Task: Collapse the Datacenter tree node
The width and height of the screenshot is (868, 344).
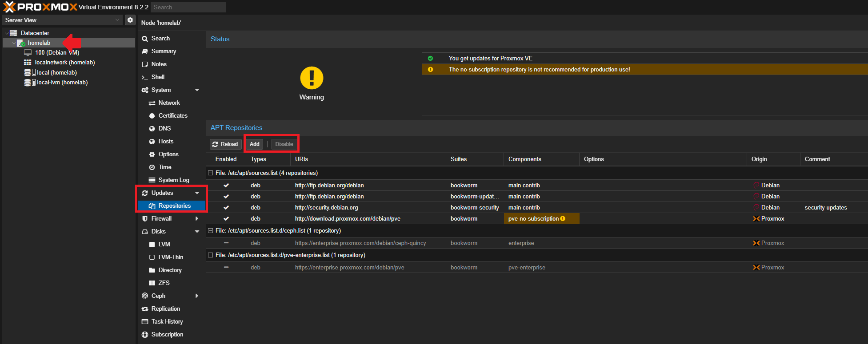Action: pos(7,33)
